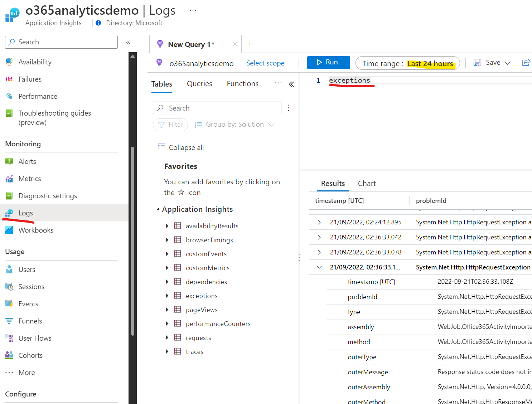Click the Directory info icon in the header
Viewport: 532px width, 404px height.
[98, 23]
